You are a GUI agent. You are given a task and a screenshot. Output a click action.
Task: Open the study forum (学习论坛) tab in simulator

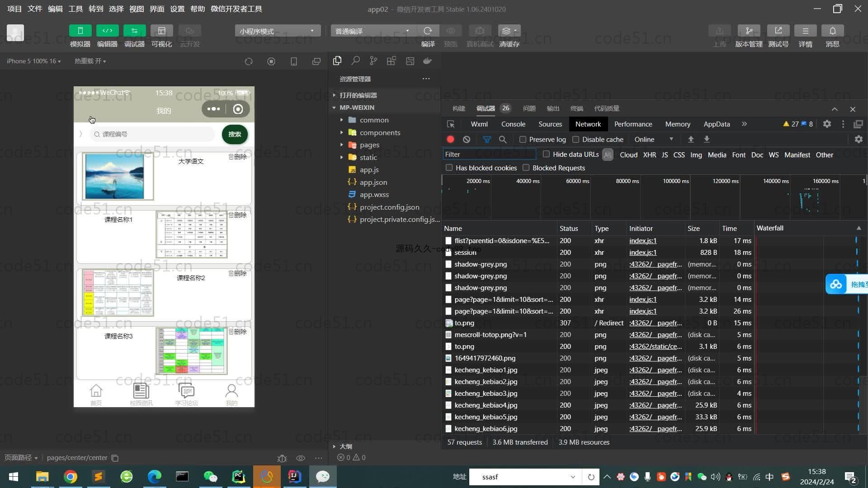[186, 394]
